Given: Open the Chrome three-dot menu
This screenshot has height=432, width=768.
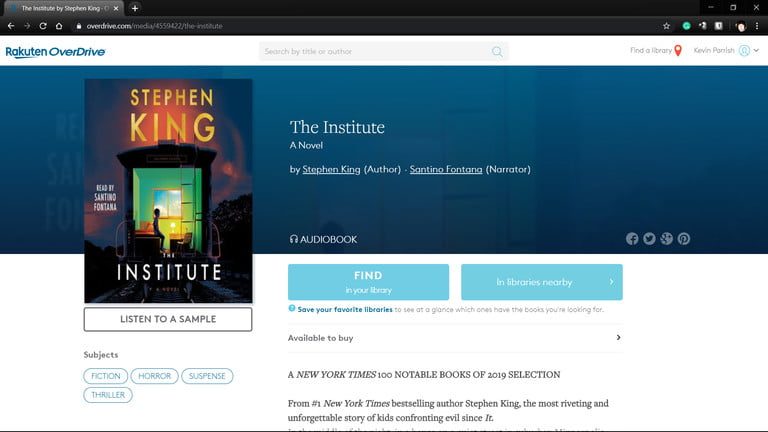Looking at the screenshot, I should 757,26.
